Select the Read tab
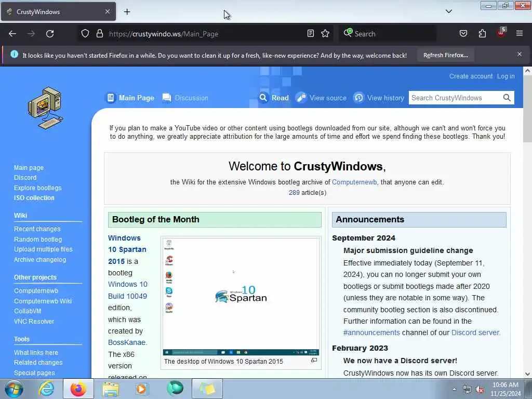The height and width of the screenshot is (399, 532). tap(273, 98)
